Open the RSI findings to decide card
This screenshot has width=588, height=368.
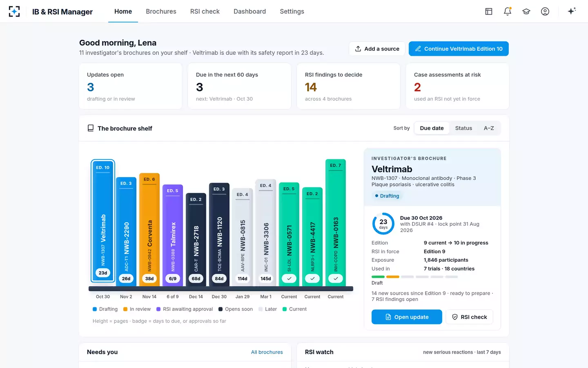pos(348,86)
